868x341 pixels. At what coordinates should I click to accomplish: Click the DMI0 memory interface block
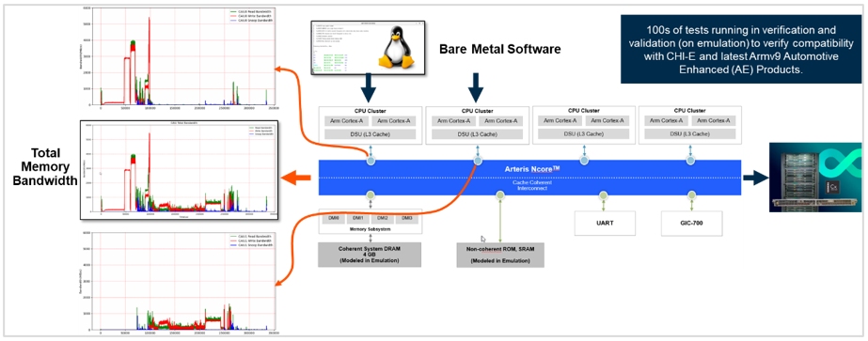click(x=333, y=218)
